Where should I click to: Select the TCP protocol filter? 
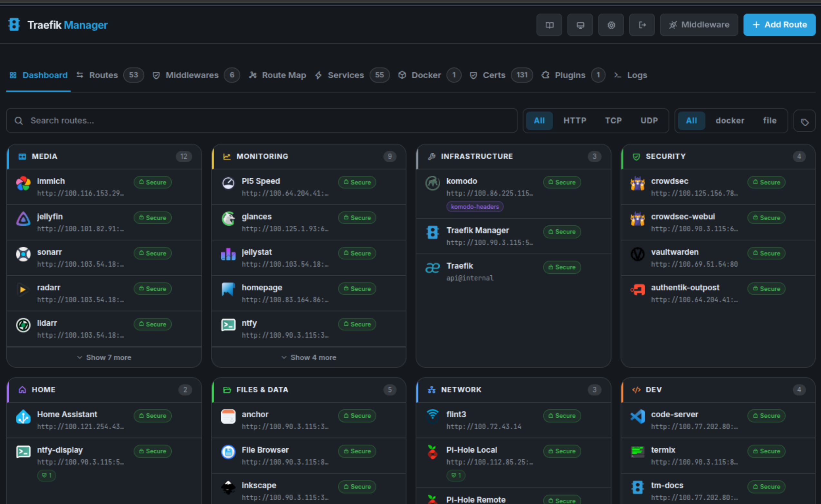[613, 121]
